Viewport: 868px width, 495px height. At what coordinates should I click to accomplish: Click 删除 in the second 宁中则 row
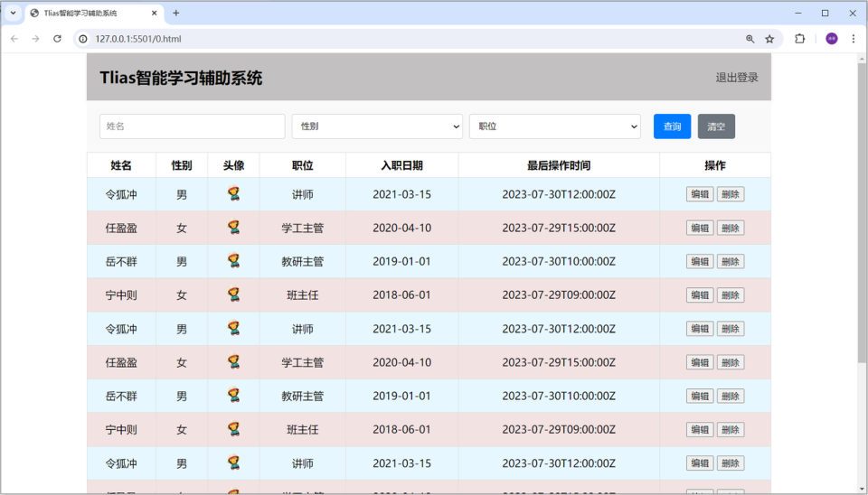pyautogui.click(x=731, y=429)
